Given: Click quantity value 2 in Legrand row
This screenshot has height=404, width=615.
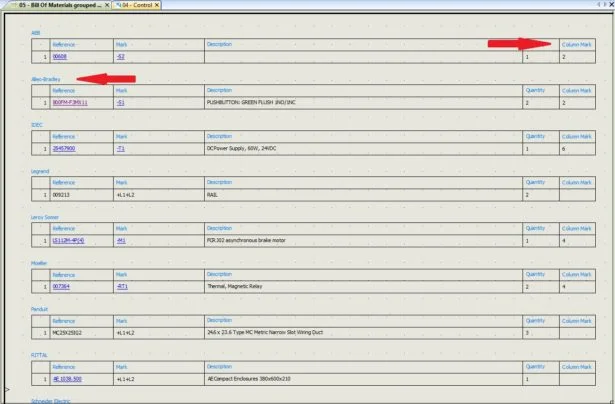Looking at the screenshot, I should pos(527,195).
